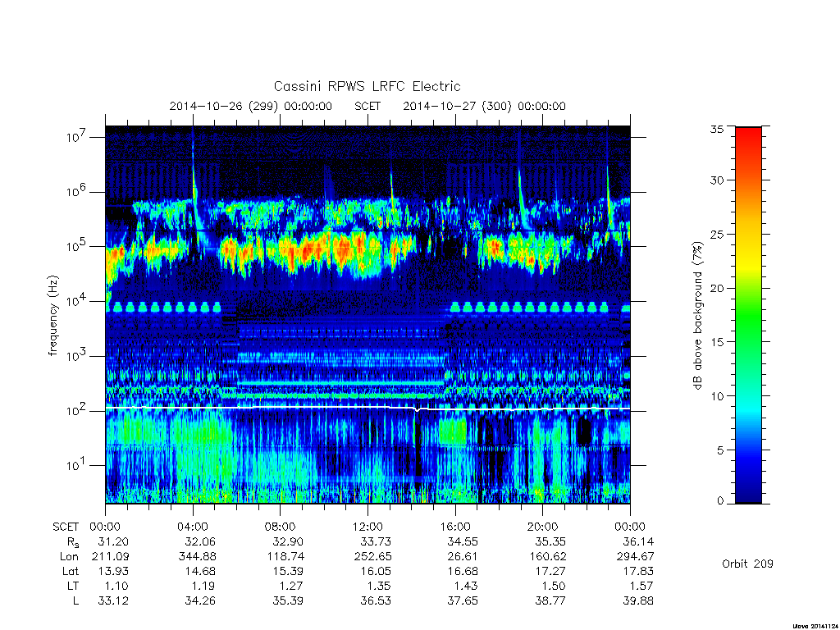Click the Lon value 118.74
Screen dimensions: 840x630
pos(285,557)
